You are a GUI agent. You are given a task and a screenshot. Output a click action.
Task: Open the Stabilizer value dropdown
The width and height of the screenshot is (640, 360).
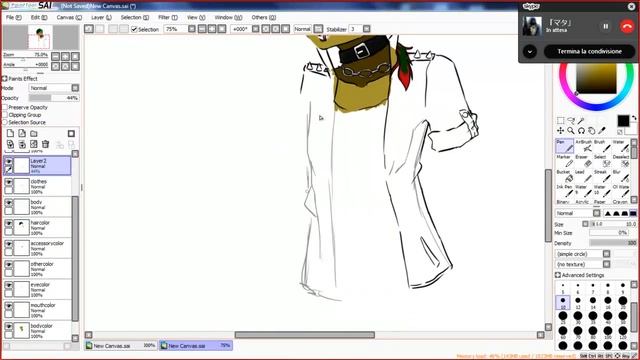click(367, 29)
